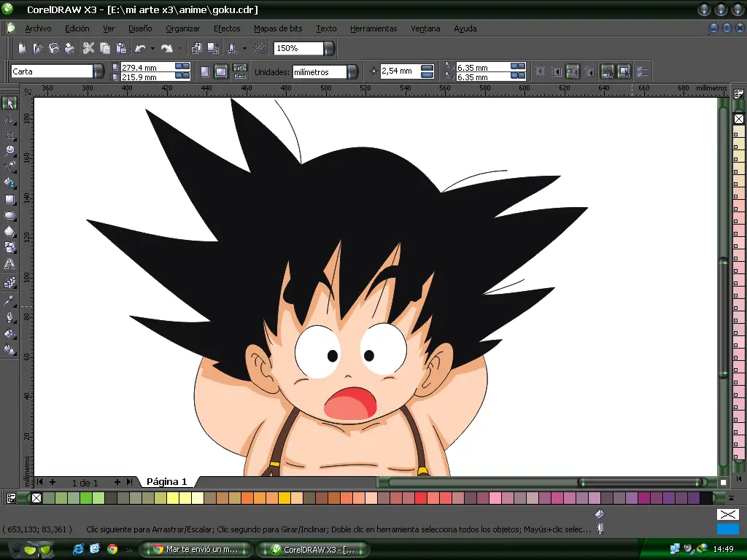Pick the bright red swatch in bottom palette

[420, 498]
